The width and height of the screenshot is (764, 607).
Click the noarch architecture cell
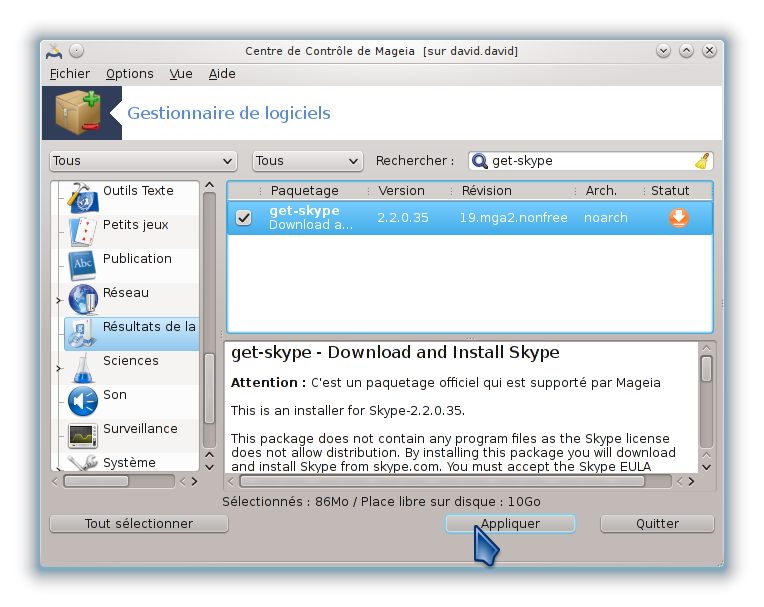coord(606,218)
